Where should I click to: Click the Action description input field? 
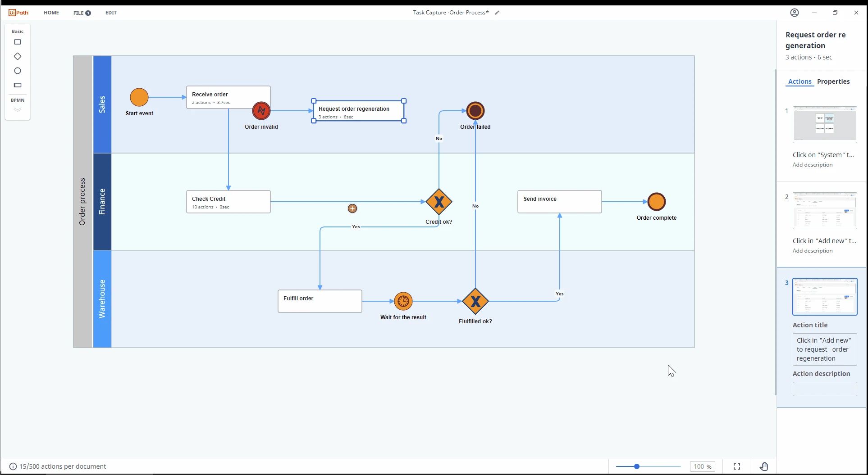(825, 389)
